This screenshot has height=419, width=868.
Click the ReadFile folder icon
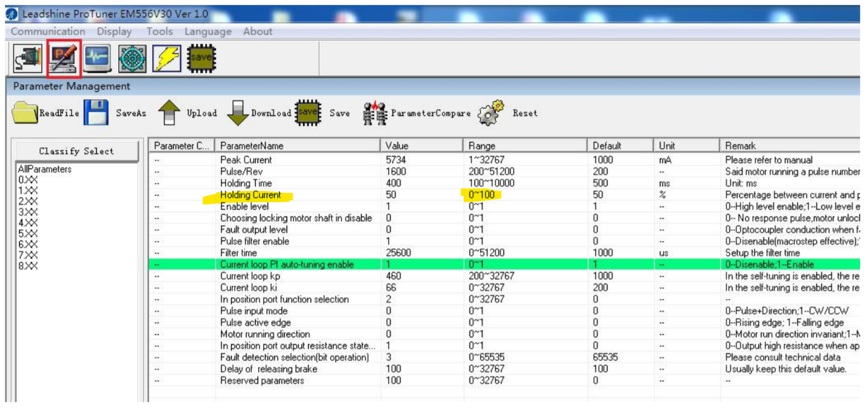pos(25,113)
